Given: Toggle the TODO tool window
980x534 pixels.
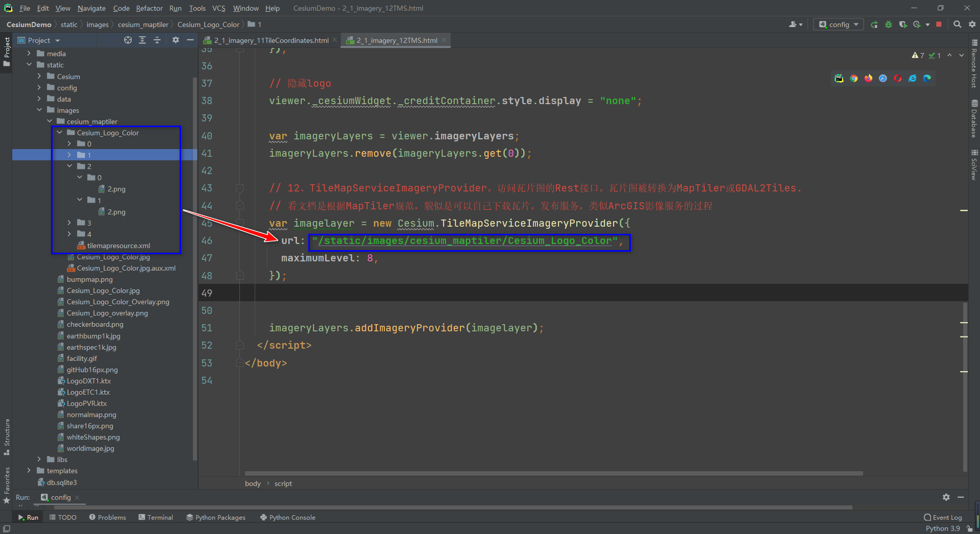Looking at the screenshot, I should [x=63, y=517].
